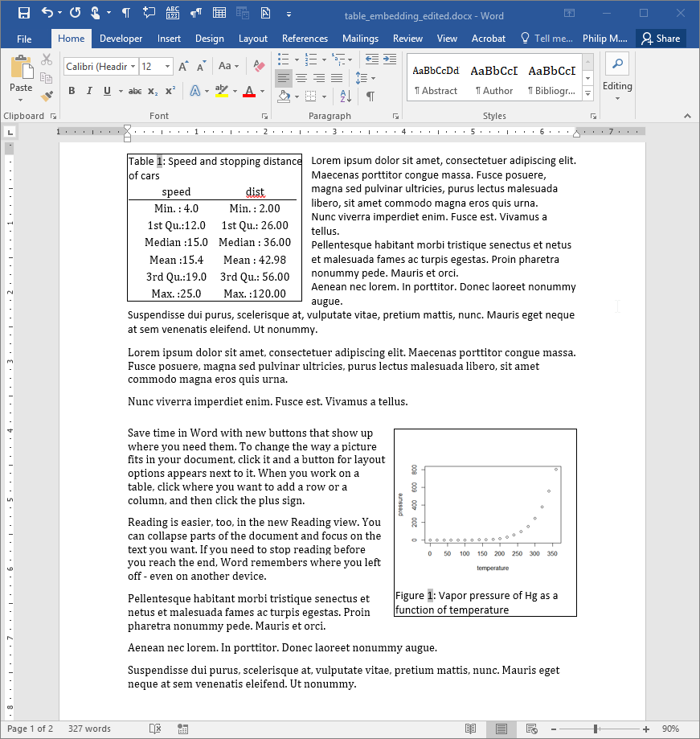Increase paragraph indent
The width and height of the screenshot is (700, 739).
(390, 60)
